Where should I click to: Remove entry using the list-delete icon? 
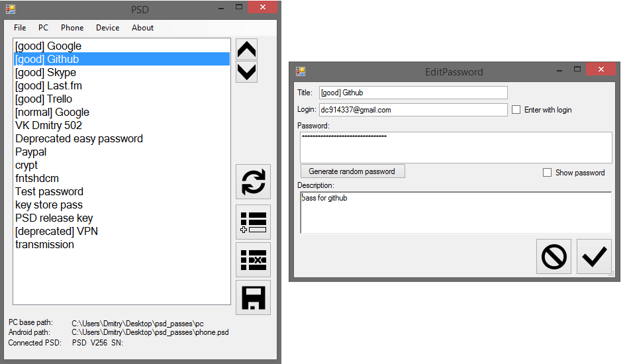point(253,260)
